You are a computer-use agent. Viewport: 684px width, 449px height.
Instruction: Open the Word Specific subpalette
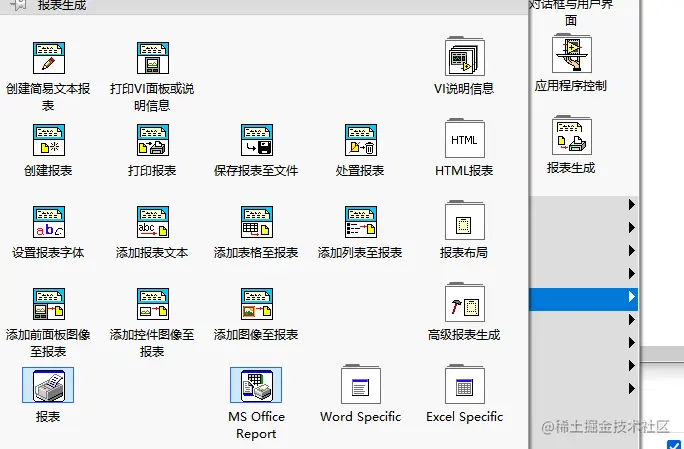361,384
